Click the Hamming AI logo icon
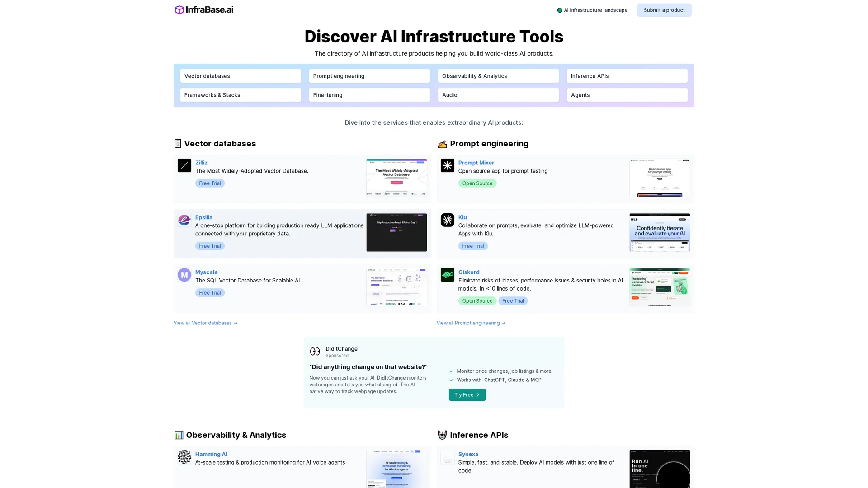Screen dimensions: 868x488 [x=184, y=457]
